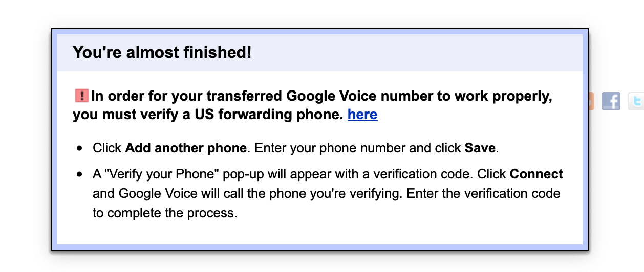
Task: Click the partially hidden orange icon
Action: click(592, 101)
